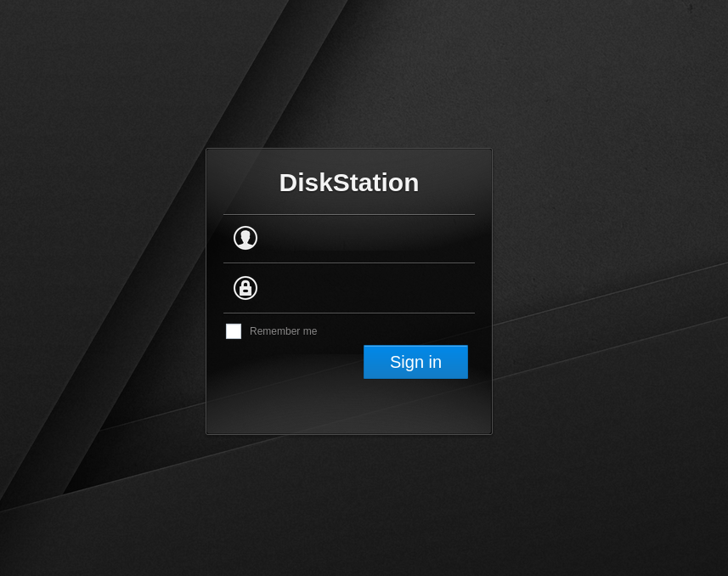Toggle staying signed in via Remember me
The width and height of the screenshot is (728, 576).
pyautogui.click(x=234, y=331)
